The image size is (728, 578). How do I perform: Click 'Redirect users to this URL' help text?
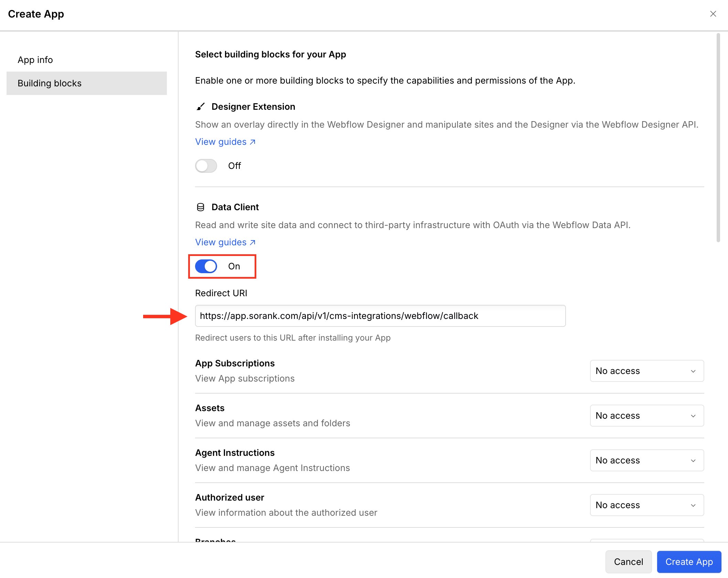[x=293, y=338]
